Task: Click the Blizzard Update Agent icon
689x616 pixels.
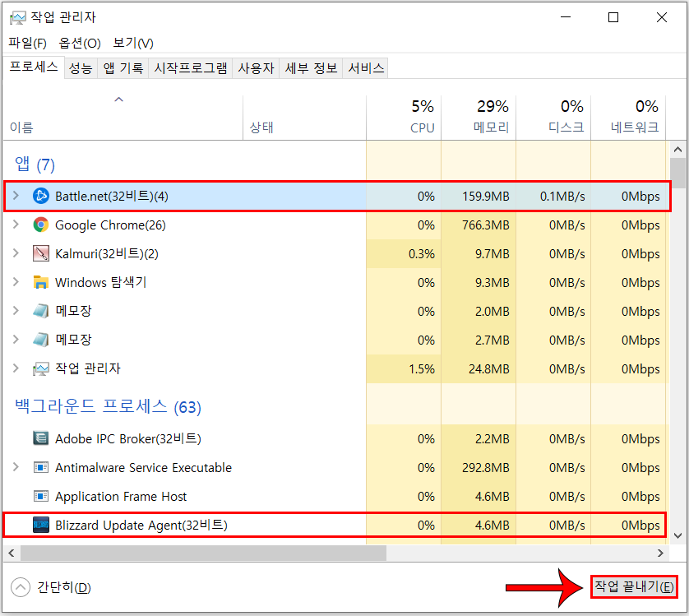Action: tap(41, 525)
